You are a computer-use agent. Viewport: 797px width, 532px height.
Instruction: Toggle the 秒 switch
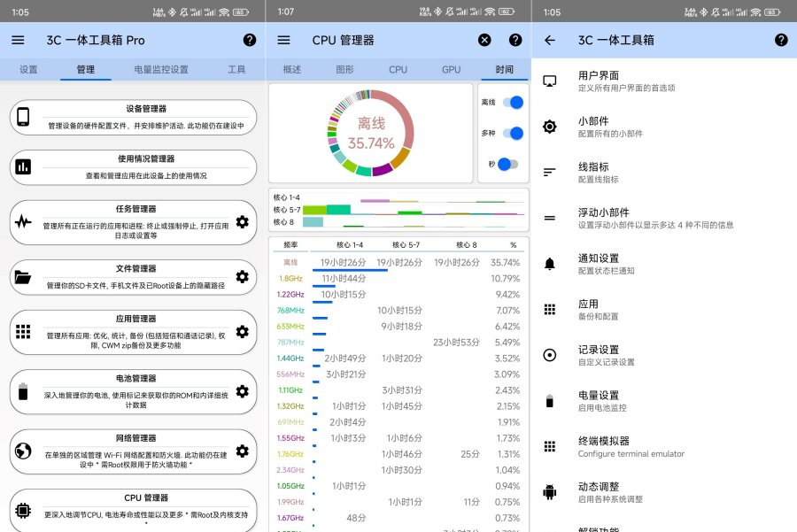click(507, 164)
